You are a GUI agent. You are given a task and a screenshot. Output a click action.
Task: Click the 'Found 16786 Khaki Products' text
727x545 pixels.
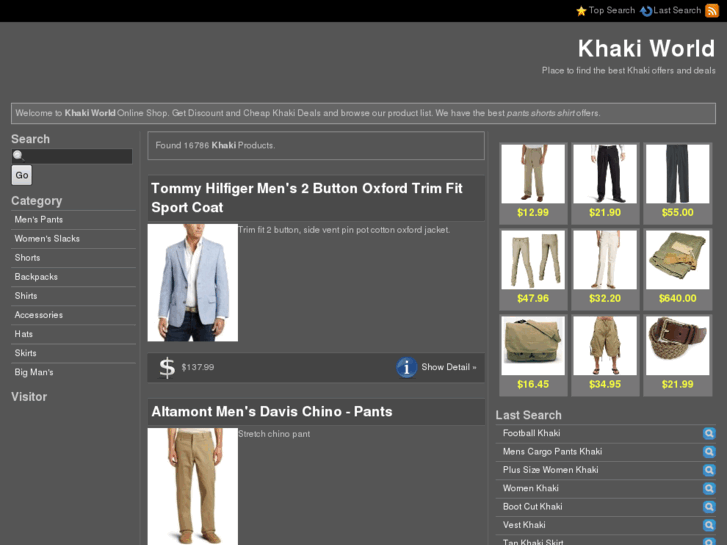pyautogui.click(x=215, y=145)
